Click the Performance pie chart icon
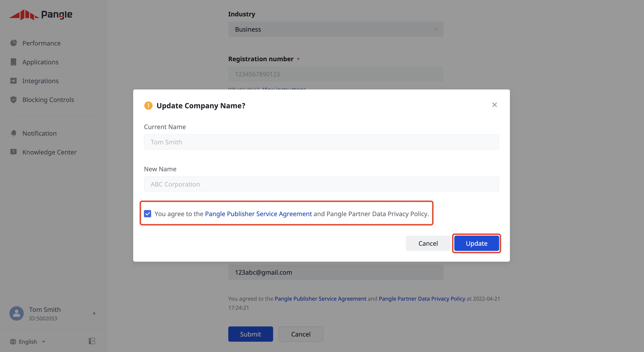 tap(13, 43)
